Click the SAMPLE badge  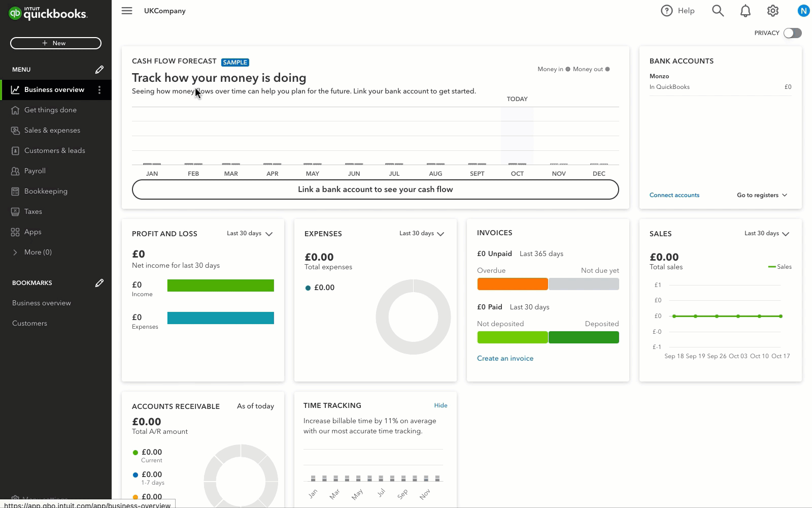(235, 62)
